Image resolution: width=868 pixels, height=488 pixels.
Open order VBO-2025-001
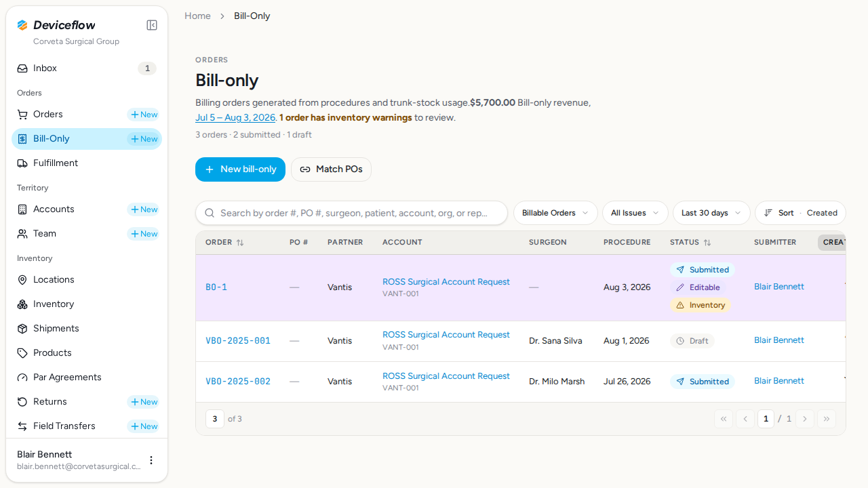(238, 341)
